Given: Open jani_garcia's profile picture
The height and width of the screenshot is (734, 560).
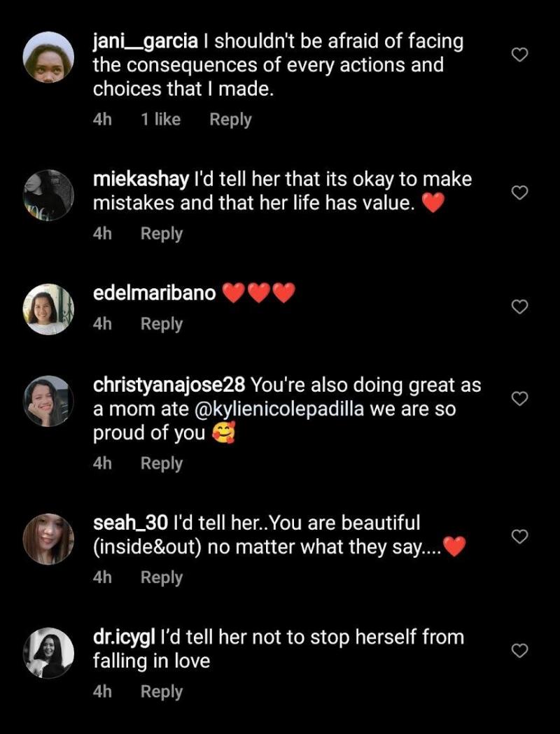Looking at the screenshot, I should click(x=49, y=57).
